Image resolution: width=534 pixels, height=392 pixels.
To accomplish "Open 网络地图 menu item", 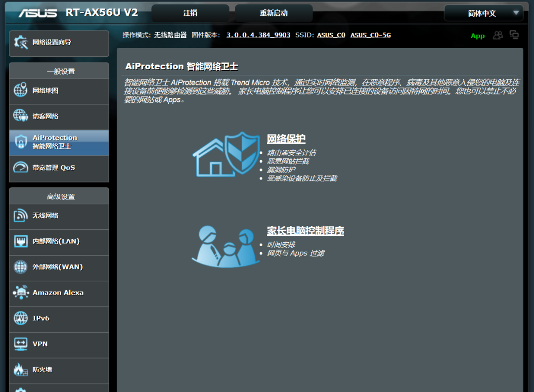I will [x=59, y=91].
